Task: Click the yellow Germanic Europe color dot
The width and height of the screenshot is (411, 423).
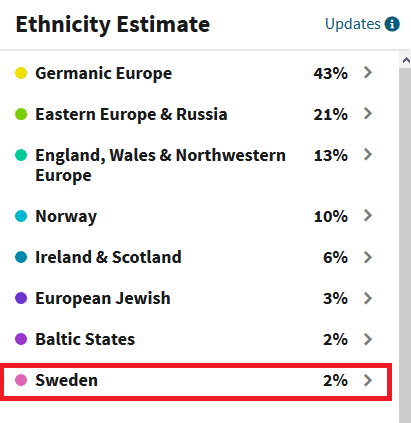Action: click(x=21, y=73)
